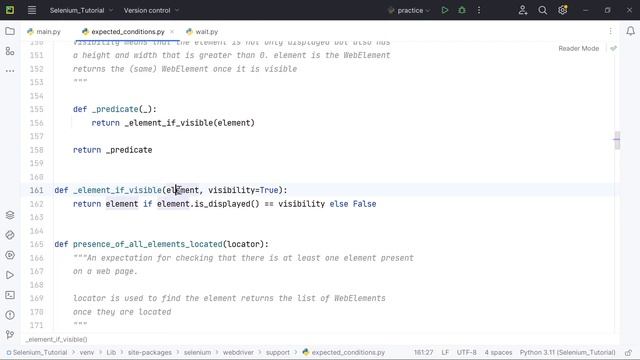Open the Git tool window
Image resolution: width=640 pixels, height=360 pixels.
[10, 335]
